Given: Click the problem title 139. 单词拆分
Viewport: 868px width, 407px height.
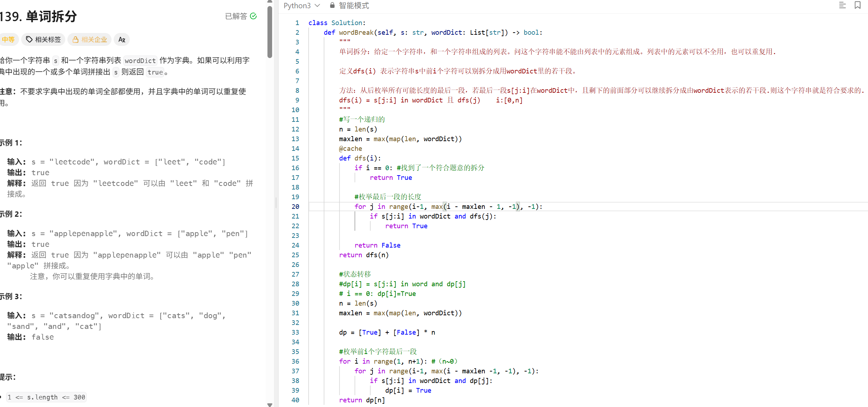Looking at the screenshot, I should pyautogui.click(x=38, y=16).
